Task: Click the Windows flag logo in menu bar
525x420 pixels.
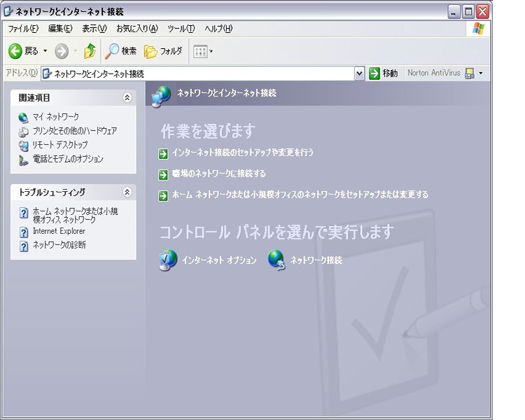Action: coord(479,29)
